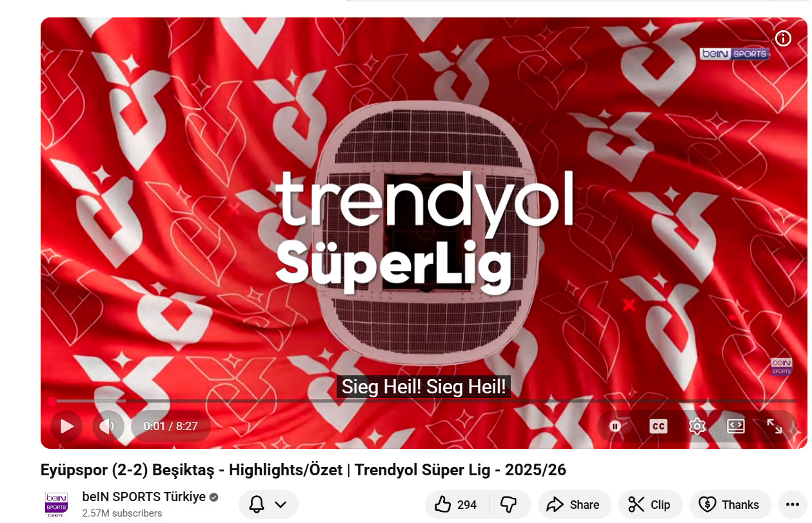812x523 pixels.
Task: Expand the notification bell dropdown
Action: coord(268,505)
